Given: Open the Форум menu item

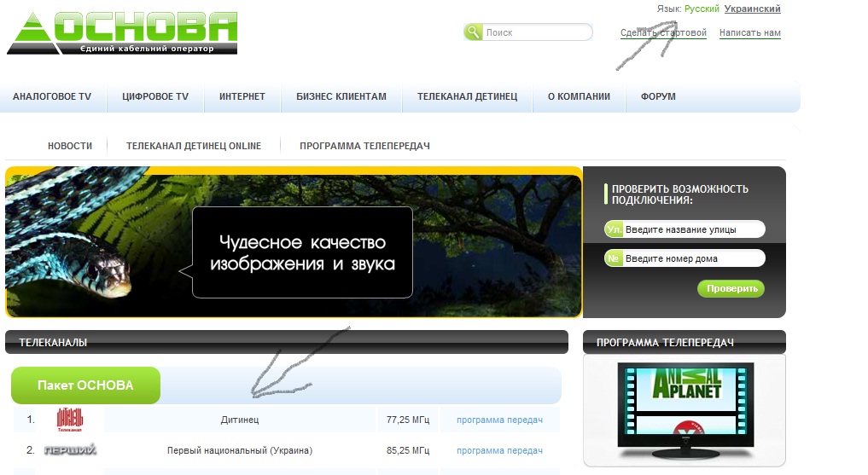Looking at the screenshot, I should point(658,97).
